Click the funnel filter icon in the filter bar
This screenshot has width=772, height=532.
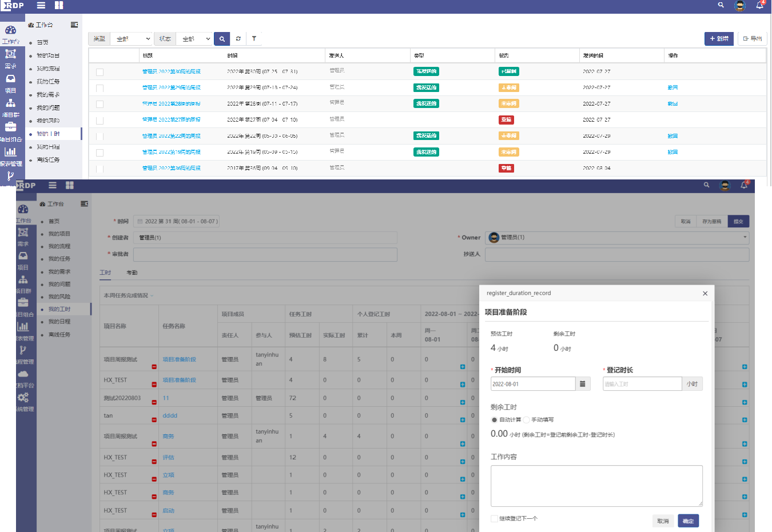pos(254,39)
